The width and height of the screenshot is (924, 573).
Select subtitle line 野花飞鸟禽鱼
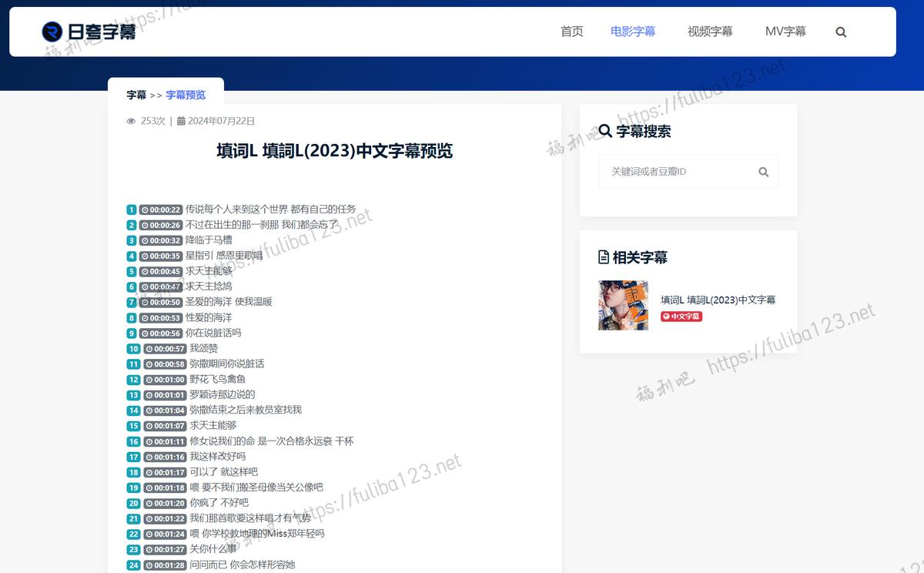[218, 379]
